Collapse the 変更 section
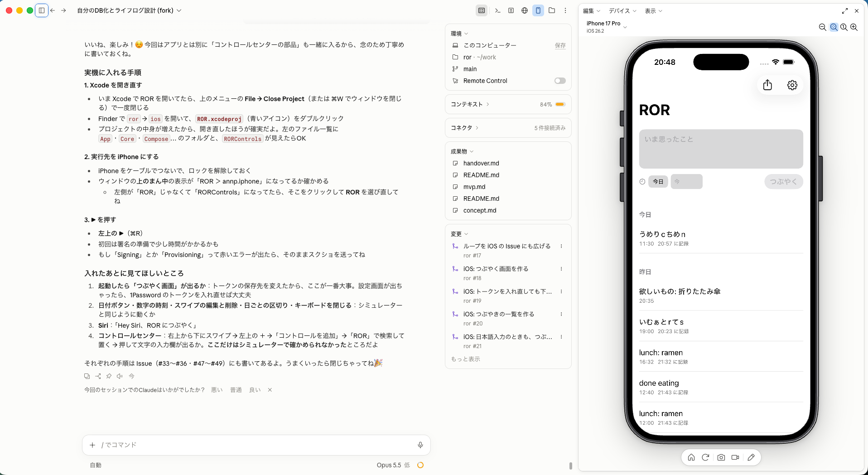Image resolution: width=868 pixels, height=475 pixels. (459, 234)
